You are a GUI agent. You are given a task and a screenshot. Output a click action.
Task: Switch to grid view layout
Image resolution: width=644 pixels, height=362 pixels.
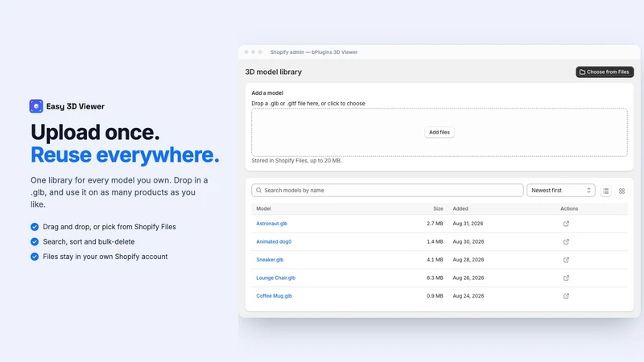click(x=621, y=191)
